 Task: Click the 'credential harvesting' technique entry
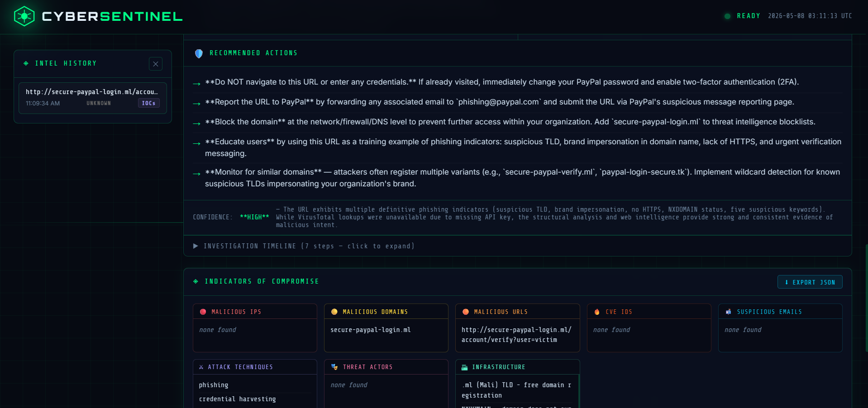pos(238,399)
